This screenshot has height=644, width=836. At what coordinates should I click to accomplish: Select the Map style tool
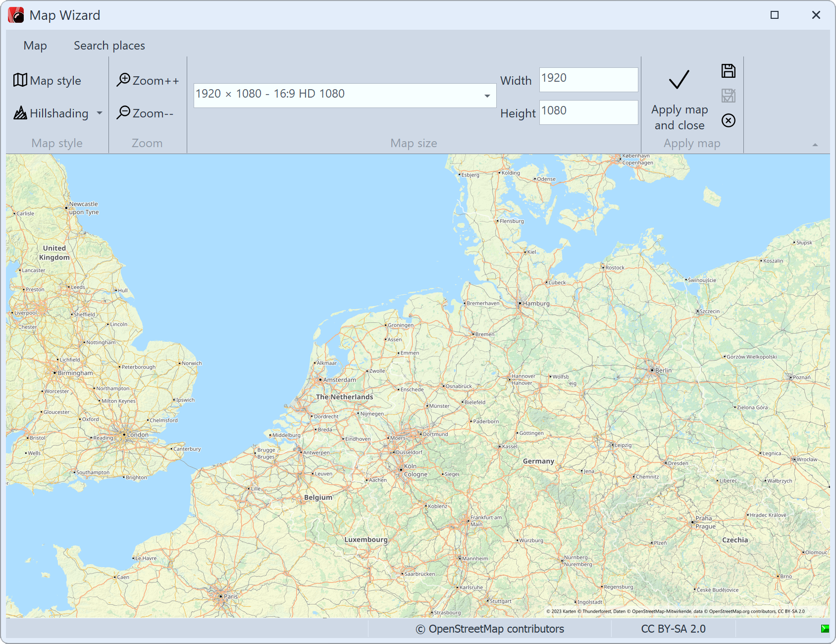coord(48,80)
